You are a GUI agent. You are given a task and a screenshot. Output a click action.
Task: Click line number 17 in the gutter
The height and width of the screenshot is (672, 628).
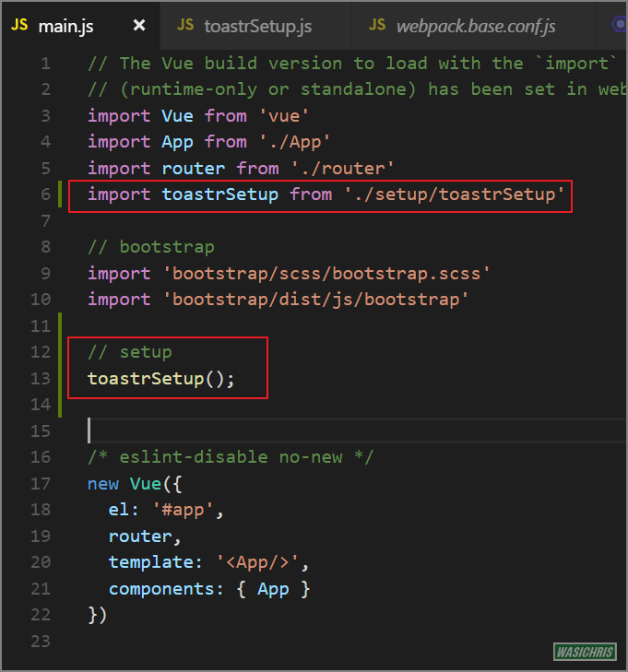click(x=41, y=483)
